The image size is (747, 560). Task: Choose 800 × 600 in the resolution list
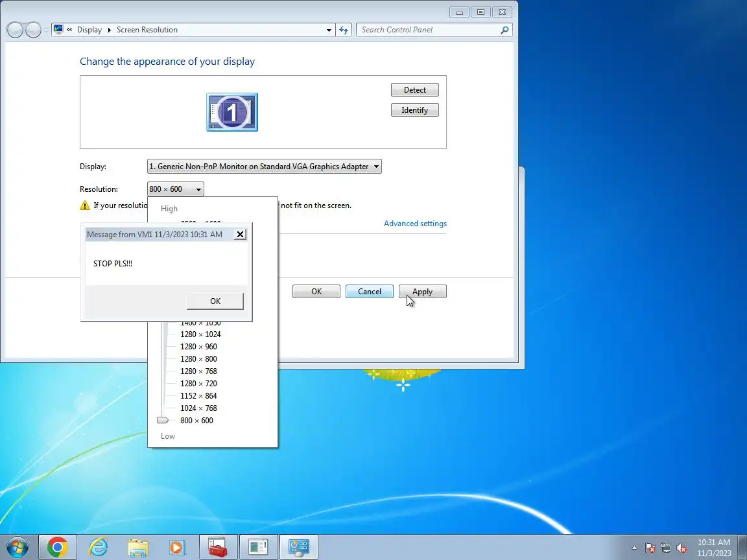coord(196,421)
